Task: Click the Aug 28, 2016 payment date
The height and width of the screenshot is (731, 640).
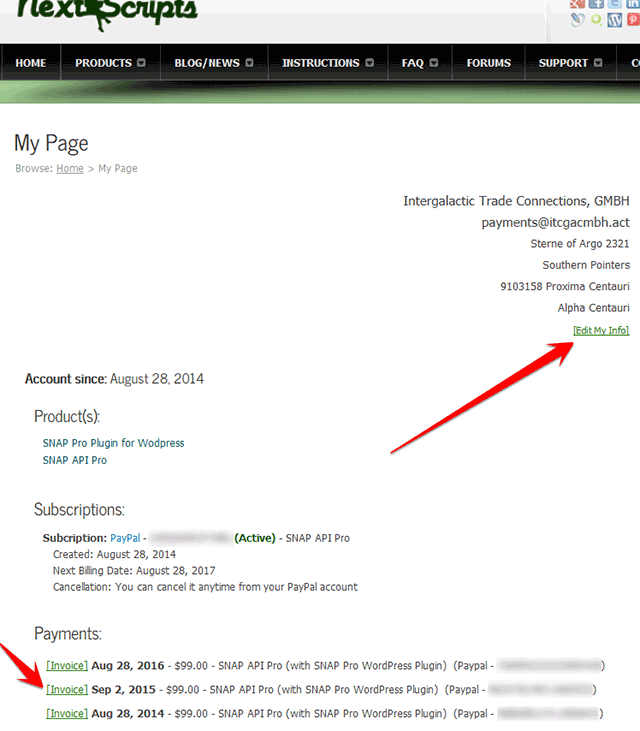Action: tap(128, 666)
